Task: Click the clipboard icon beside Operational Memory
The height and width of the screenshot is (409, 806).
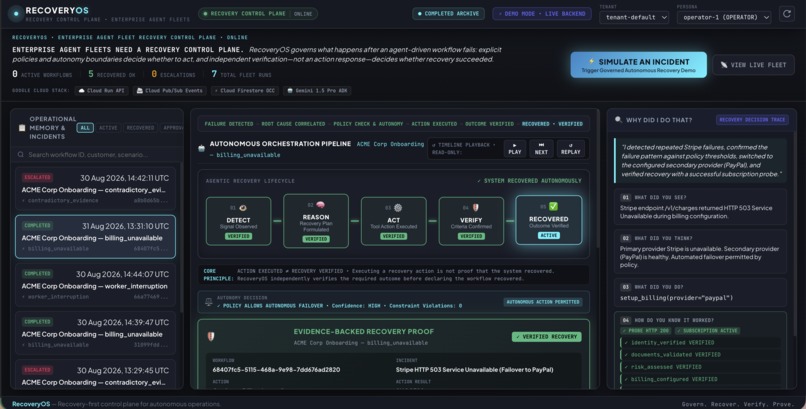Action: coord(22,128)
